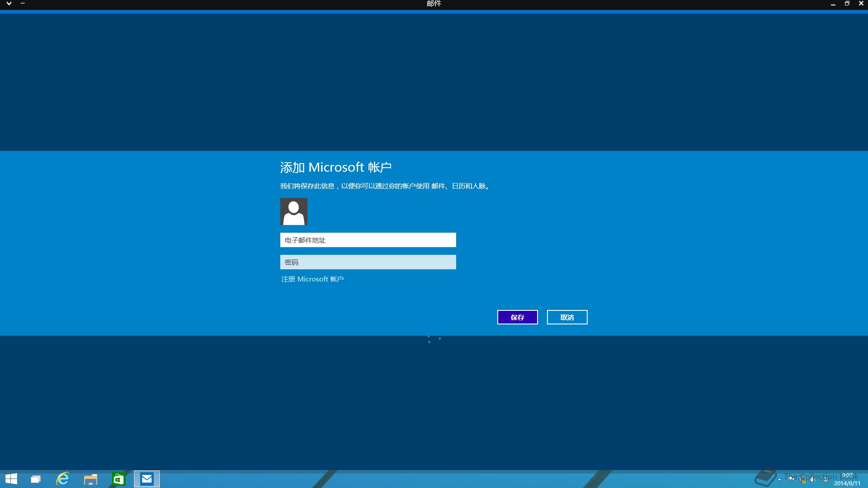The image size is (868, 488).
Task: Launch Internet Explorer from the taskbar
Action: (63, 479)
